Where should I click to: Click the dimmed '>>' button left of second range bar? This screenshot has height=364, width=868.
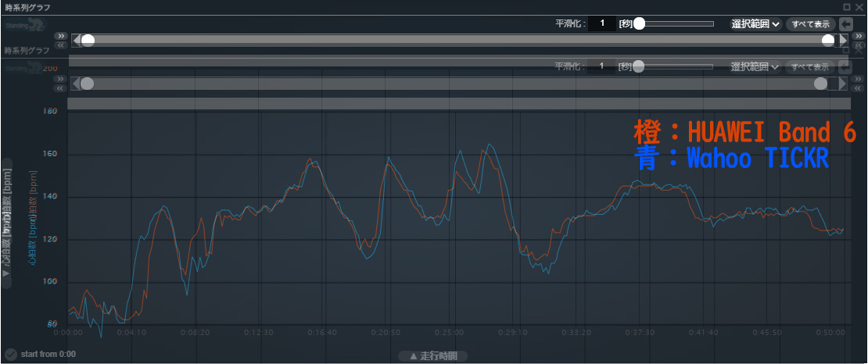point(61,79)
